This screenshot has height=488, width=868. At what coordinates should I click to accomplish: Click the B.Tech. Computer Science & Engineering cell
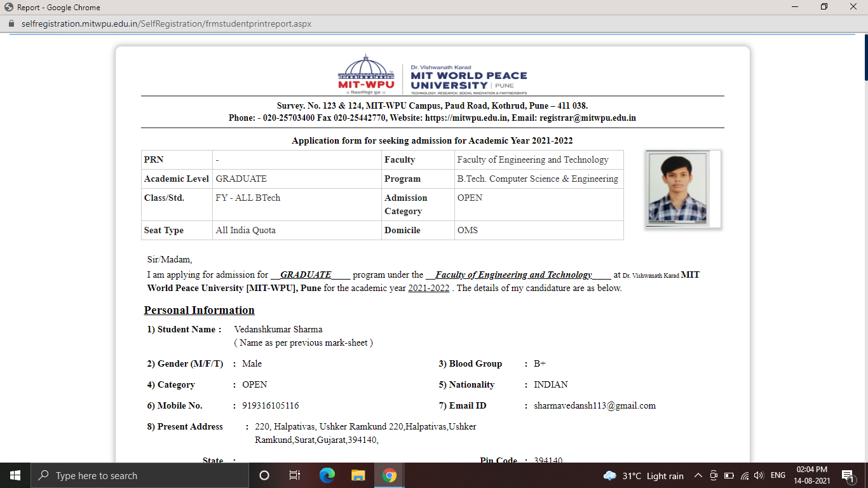pos(539,179)
